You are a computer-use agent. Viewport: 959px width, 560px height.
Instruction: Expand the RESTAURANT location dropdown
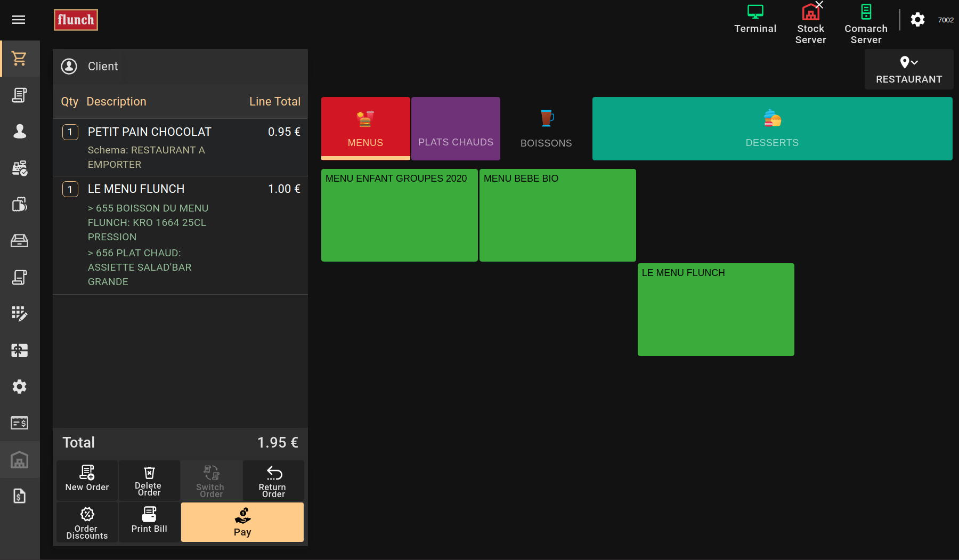click(x=908, y=69)
